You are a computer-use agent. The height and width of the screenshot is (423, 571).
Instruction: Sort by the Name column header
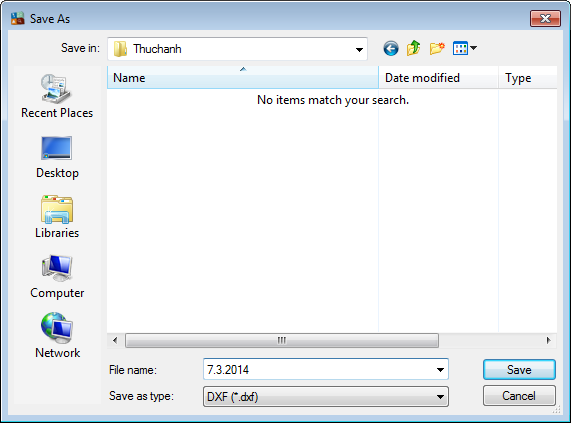243,78
